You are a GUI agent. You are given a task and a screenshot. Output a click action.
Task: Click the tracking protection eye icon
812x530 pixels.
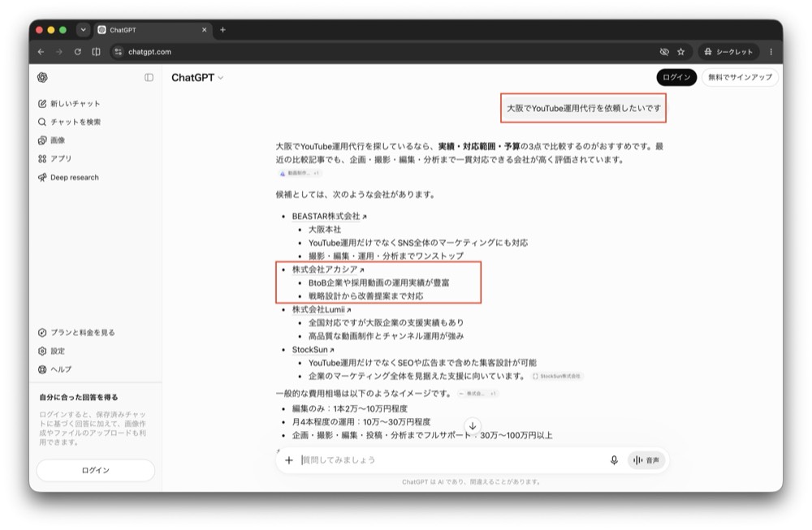664,52
